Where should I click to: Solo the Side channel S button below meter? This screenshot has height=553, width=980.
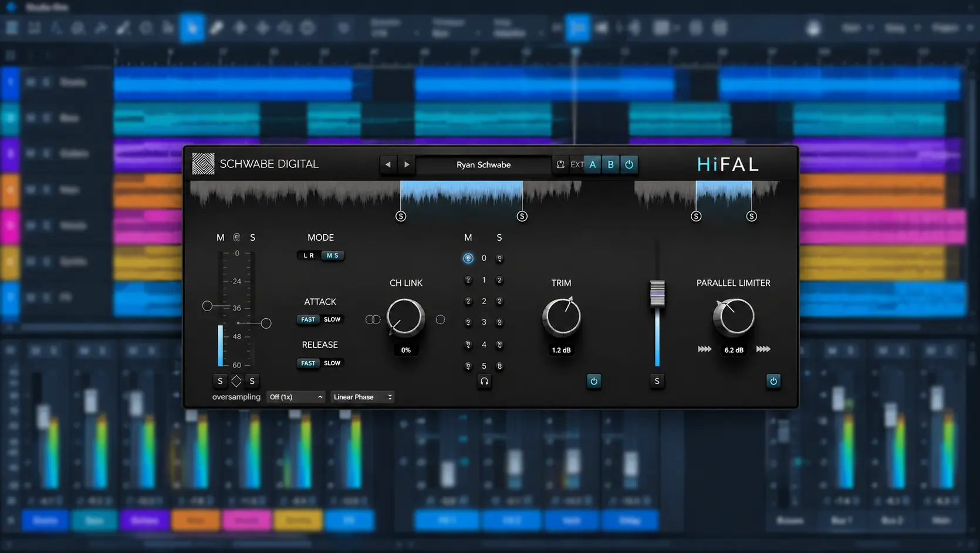click(x=252, y=381)
